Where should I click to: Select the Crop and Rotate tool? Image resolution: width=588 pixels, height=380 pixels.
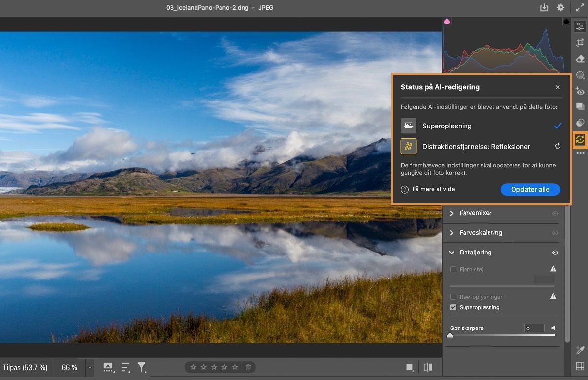point(580,43)
